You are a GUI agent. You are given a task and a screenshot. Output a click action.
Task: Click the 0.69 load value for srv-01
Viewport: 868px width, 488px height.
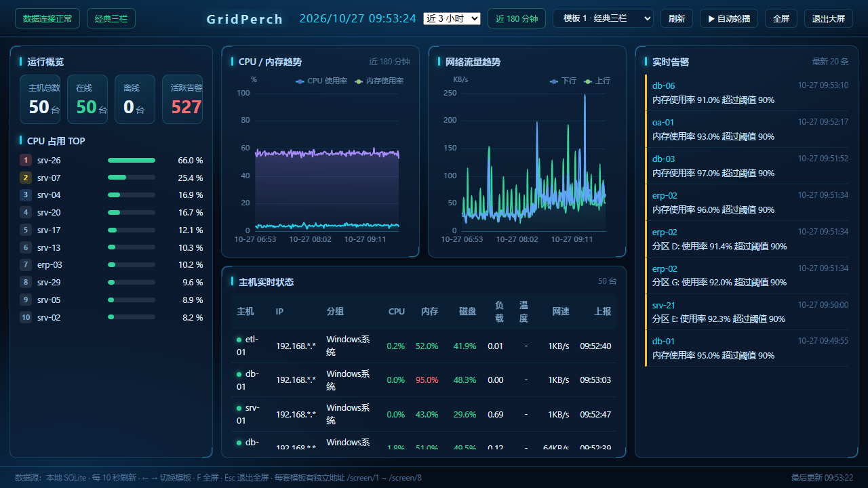(496, 415)
